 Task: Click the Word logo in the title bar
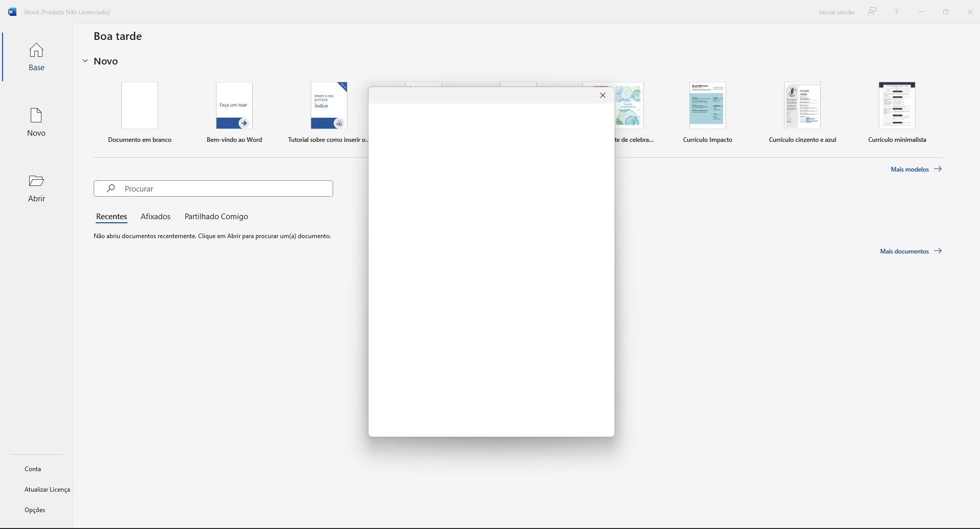pos(12,12)
